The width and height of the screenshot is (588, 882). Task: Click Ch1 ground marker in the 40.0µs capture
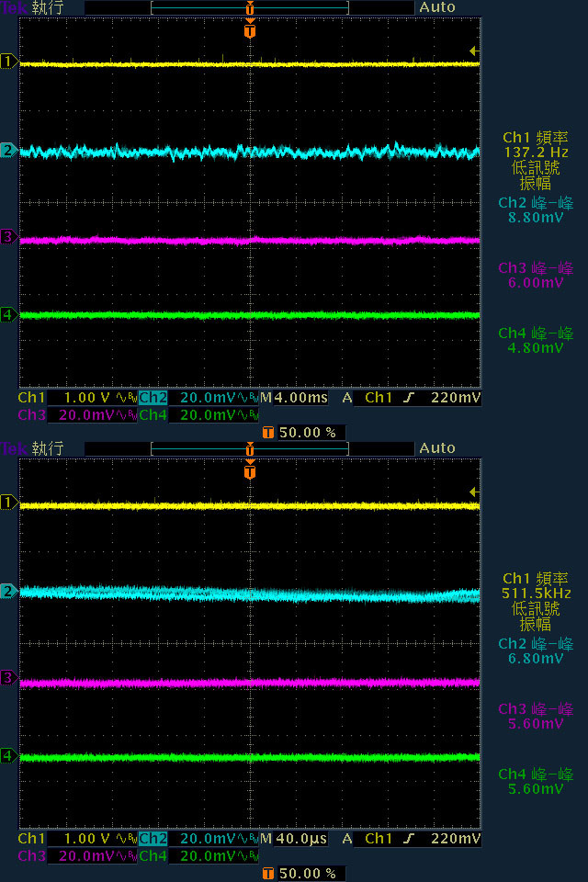pos(8,502)
